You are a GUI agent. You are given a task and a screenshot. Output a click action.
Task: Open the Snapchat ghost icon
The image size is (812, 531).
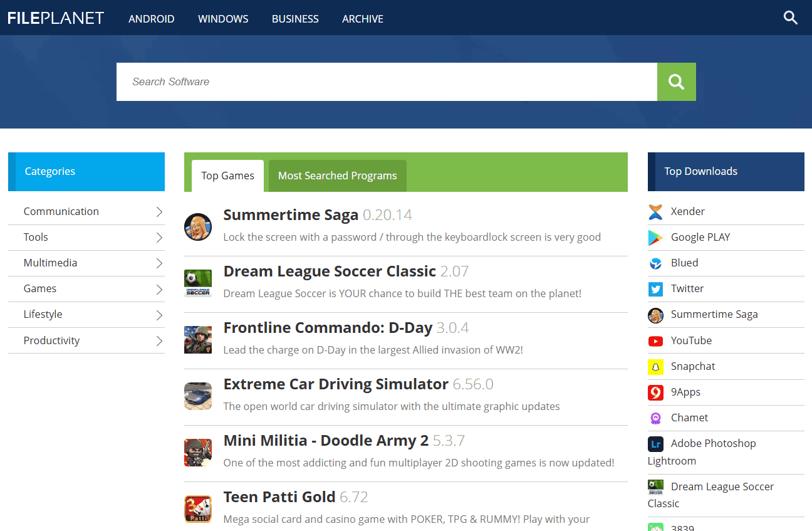pos(655,367)
